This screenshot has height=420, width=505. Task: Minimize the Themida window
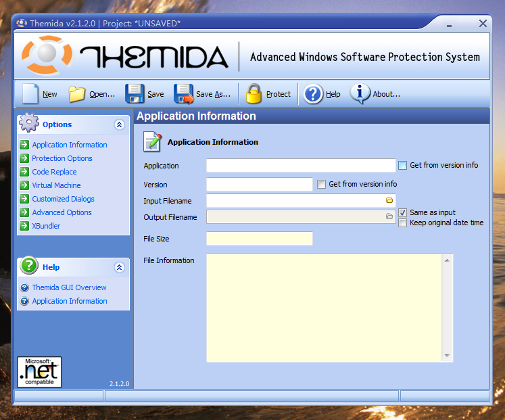[x=449, y=24]
